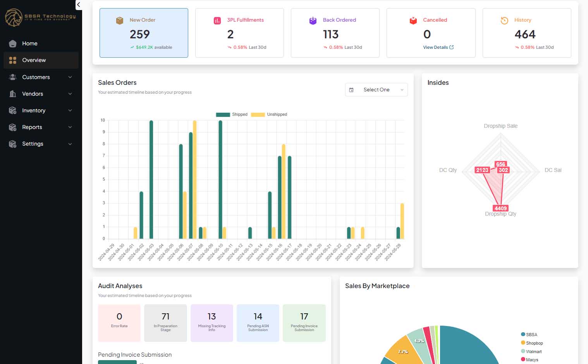Expand the Settings menu chevron
The width and height of the screenshot is (588, 364).
coord(70,144)
